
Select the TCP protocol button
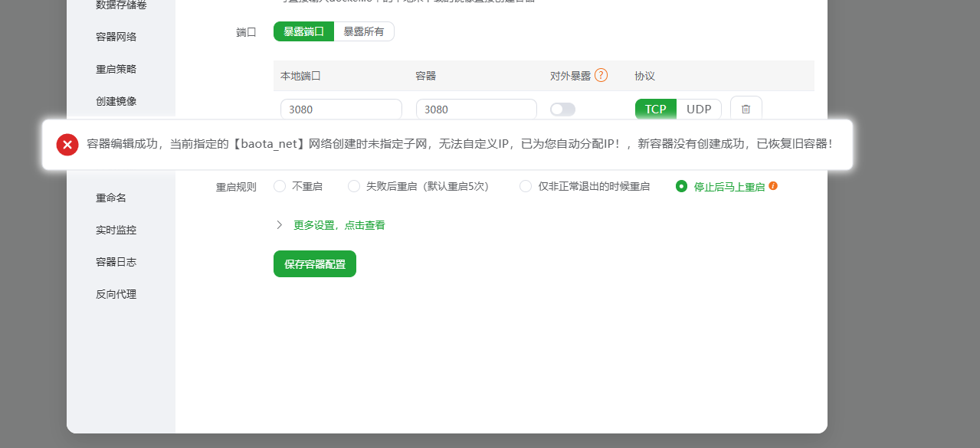pos(655,109)
